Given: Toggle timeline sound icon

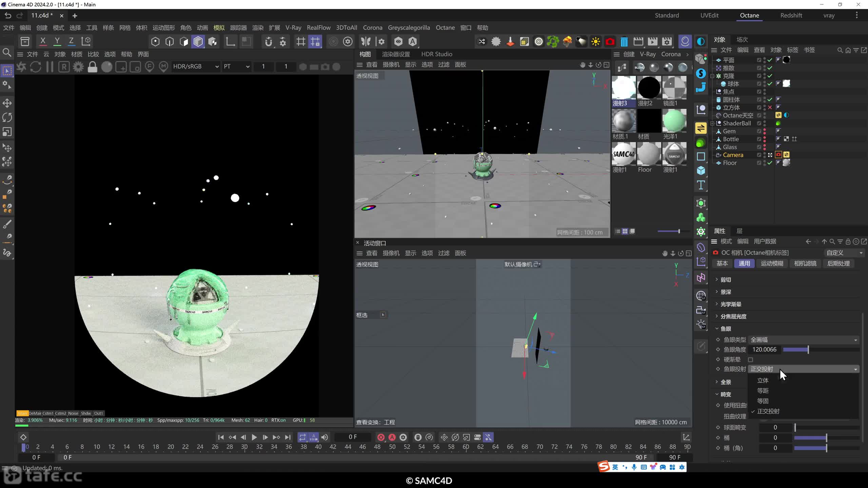Looking at the screenshot, I should tap(324, 437).
